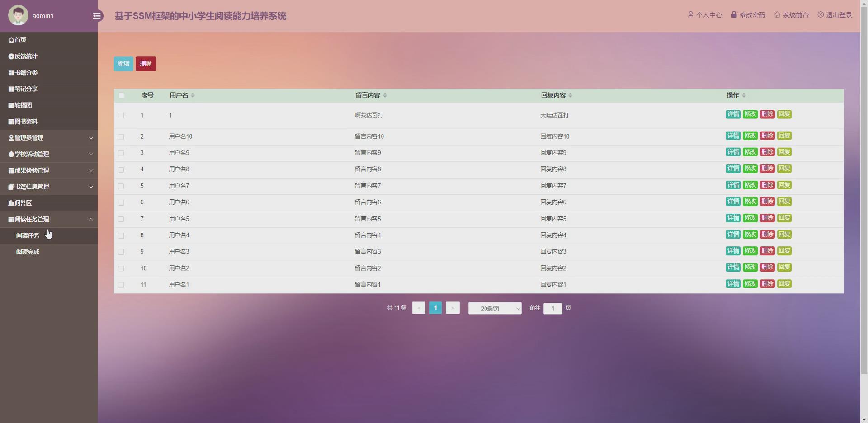Viewport: 868px width, 423px height.
Task: Sort by 用户名 column arrows
Action: point(193,95)
